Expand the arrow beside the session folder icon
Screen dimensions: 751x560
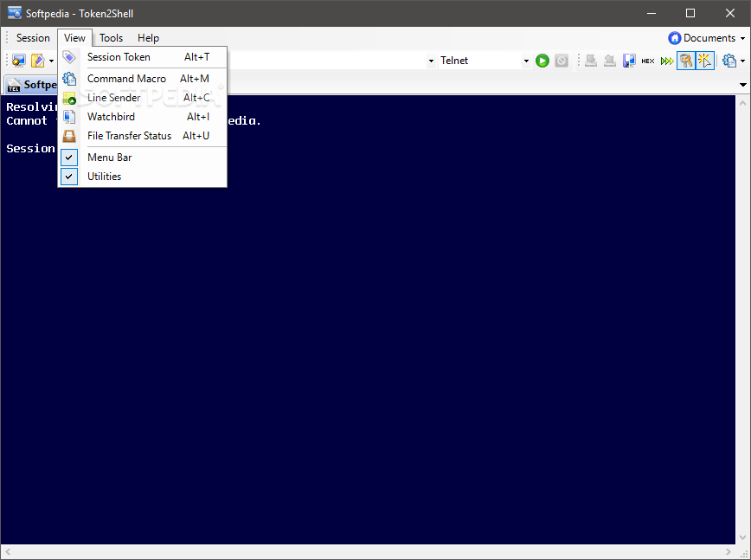(x=51, y=61)
